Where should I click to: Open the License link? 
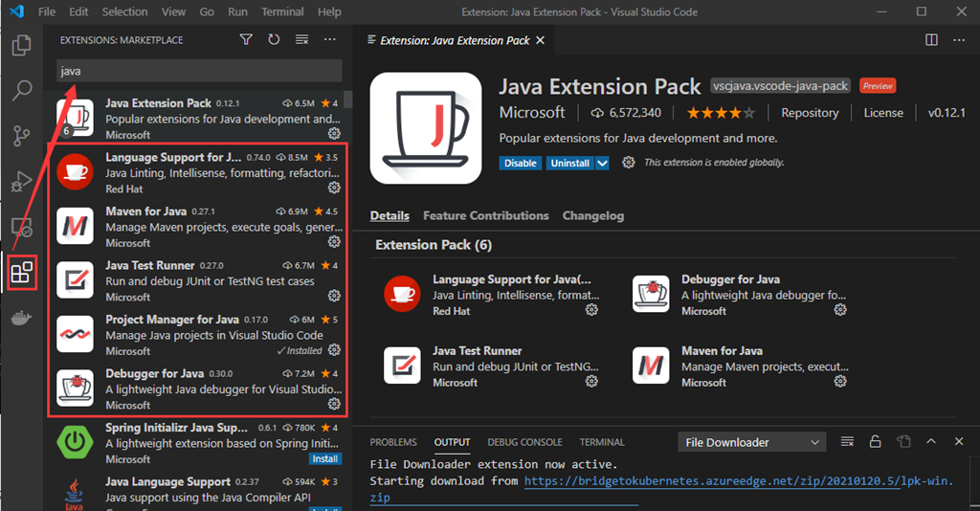click(x=883, y=113)
